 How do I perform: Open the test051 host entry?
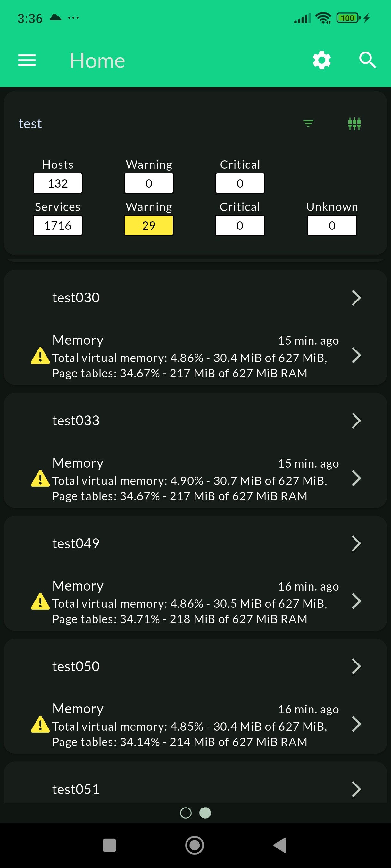pyautogui.click(x=76, y=789)
